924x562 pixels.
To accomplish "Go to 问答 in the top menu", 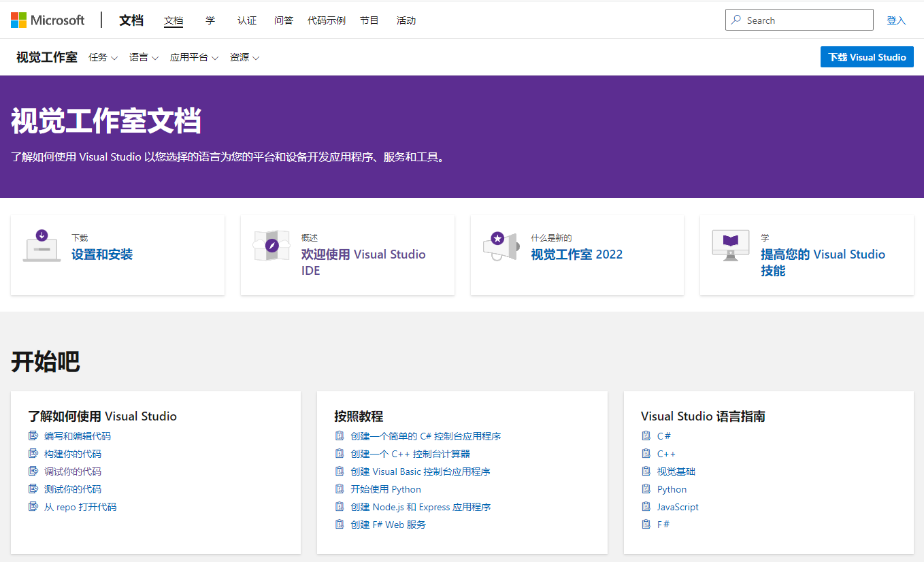I will [284, 20].
